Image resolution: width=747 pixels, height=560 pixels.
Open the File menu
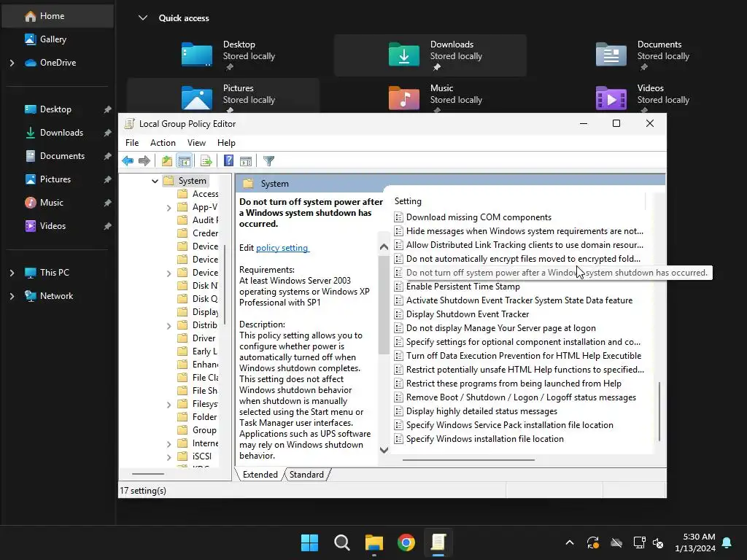point(132,143)
